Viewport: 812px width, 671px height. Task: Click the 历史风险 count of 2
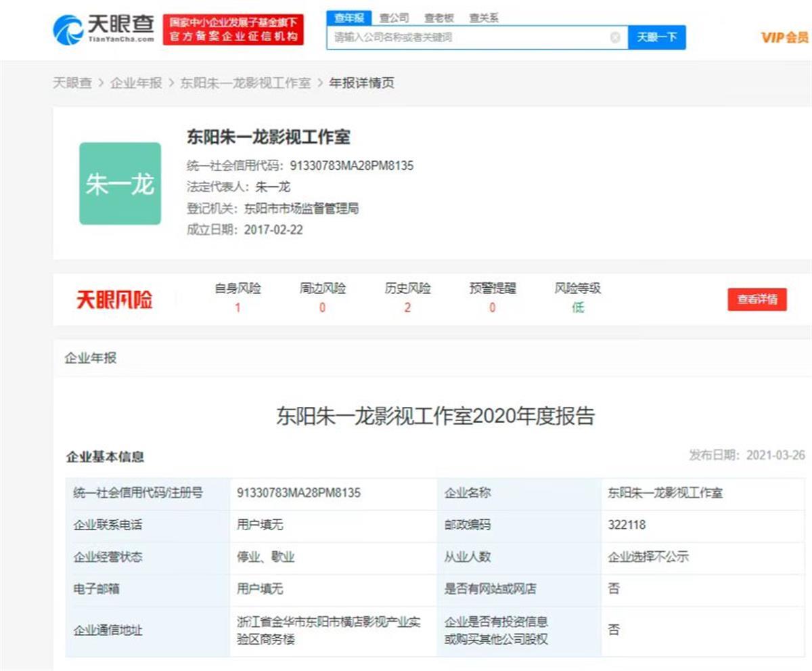[x=407, y=307]
